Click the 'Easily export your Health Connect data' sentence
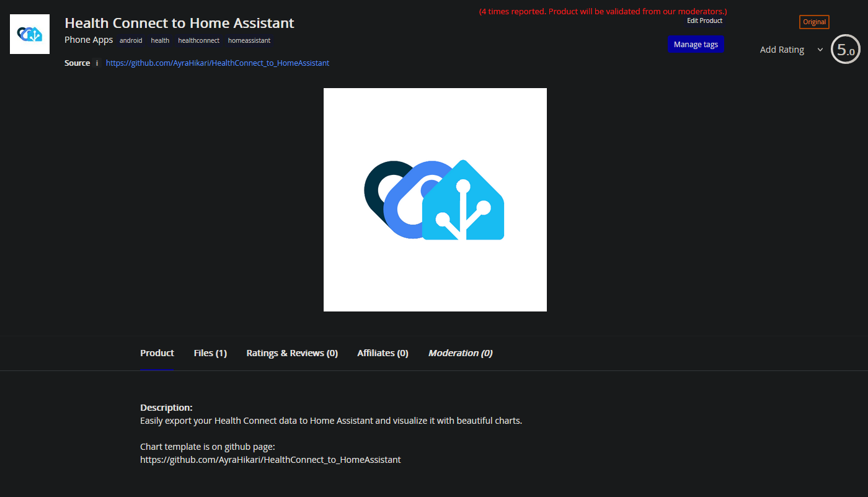Image resolution: width=868 pixels, height=497 pixels. tap(331, 421)
